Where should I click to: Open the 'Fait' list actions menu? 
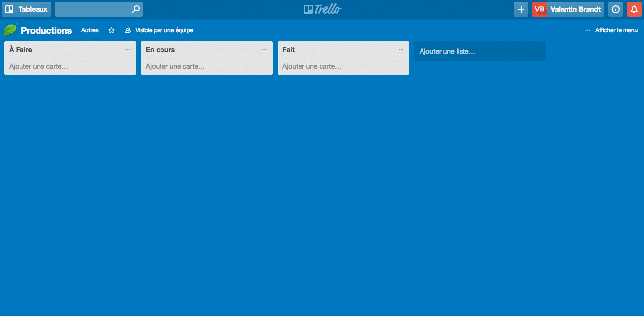pyautogui.click(x=401, y=50)
